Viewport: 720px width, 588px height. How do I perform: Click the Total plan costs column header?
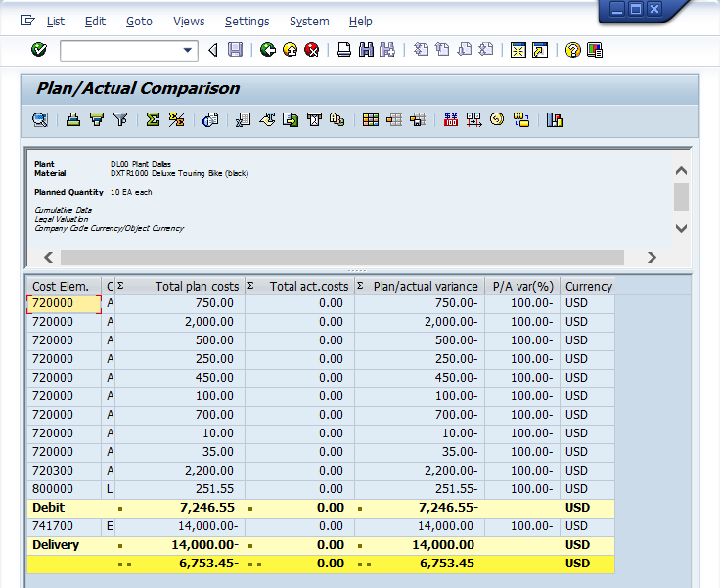click(x=180, y=287)
